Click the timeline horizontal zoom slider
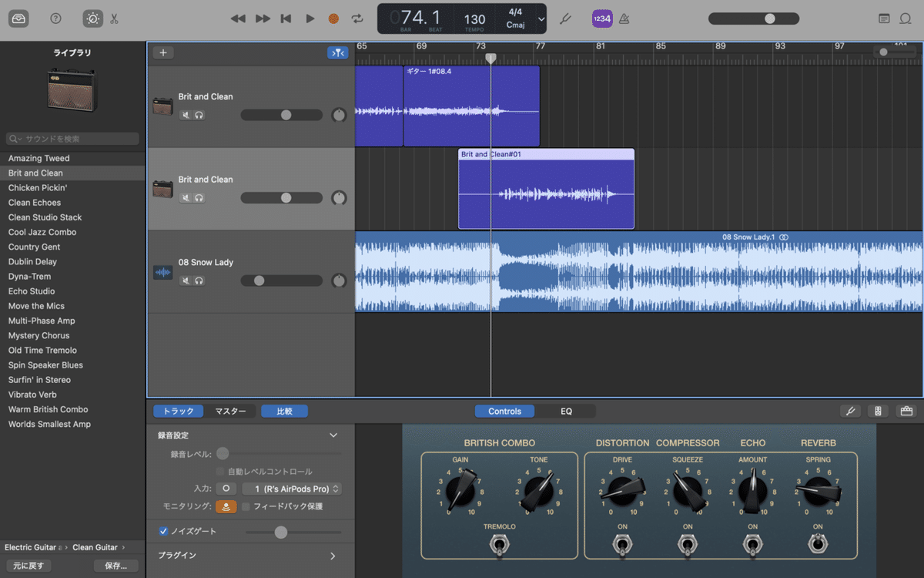This screenshot has width=924, height=578. [896, 52]
